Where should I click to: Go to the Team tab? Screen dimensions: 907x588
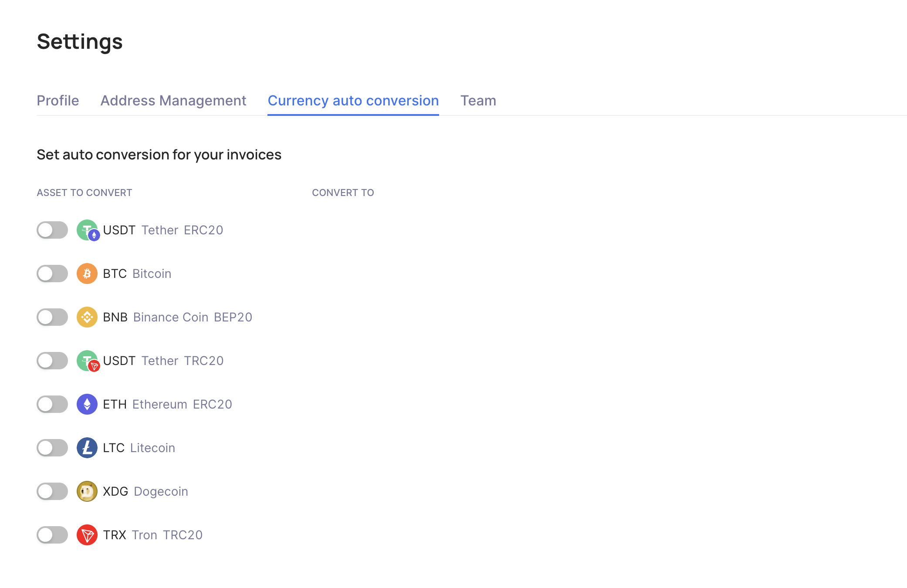pyautogui.click(x=478, y=101)
